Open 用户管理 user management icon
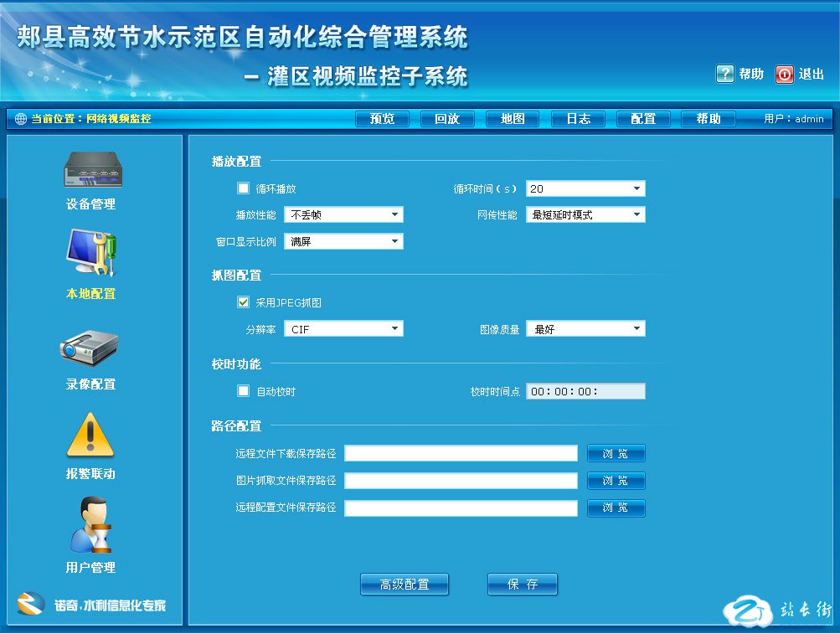The width and height of the screenshot is (840, 634). pos(90,525)
